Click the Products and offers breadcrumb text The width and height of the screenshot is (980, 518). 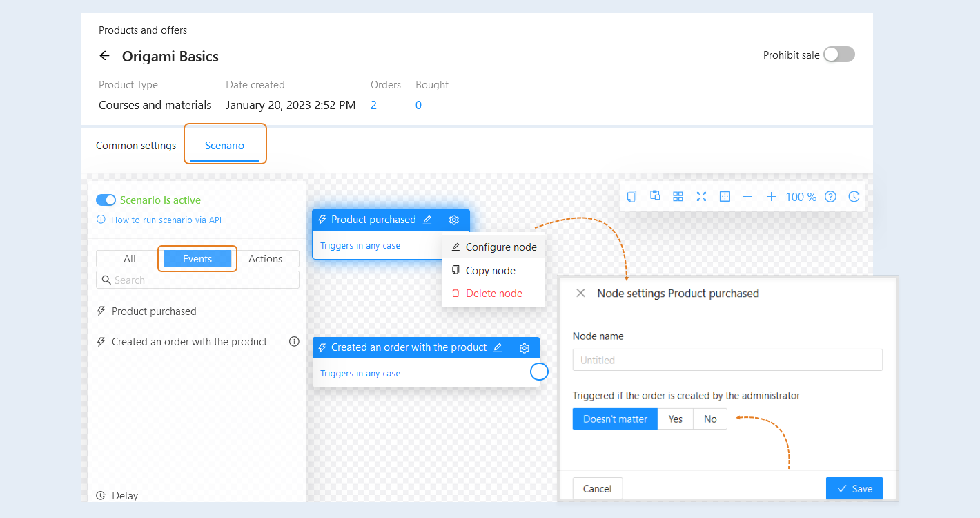pos(143,30)
